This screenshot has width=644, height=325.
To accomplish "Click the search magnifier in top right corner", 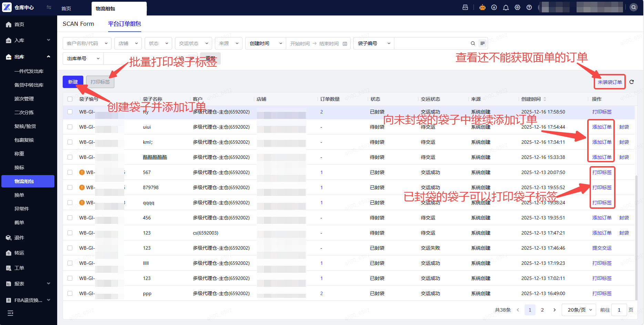I will click(633, 8).
